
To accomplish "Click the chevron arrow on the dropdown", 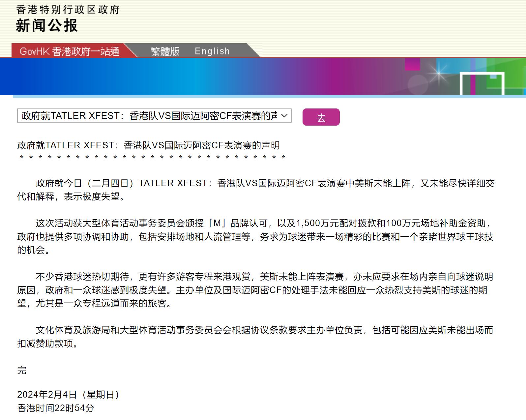I will (284, 116).
